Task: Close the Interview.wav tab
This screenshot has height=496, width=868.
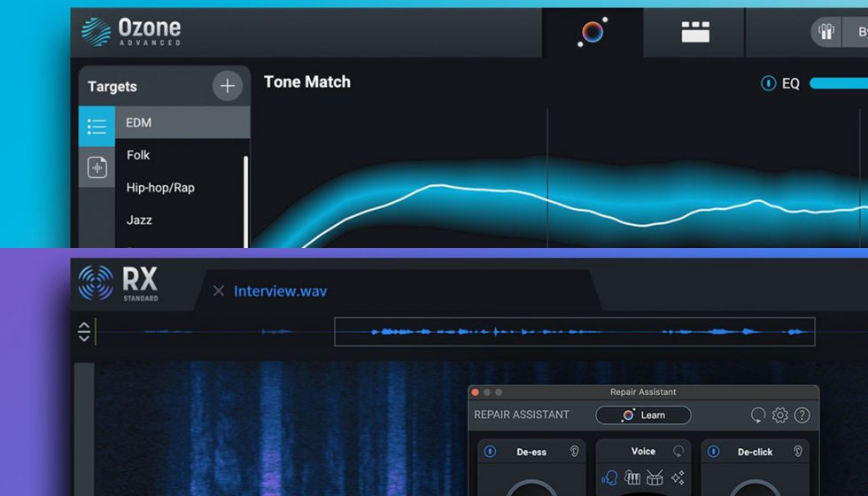Action: (x=219, y=291)
